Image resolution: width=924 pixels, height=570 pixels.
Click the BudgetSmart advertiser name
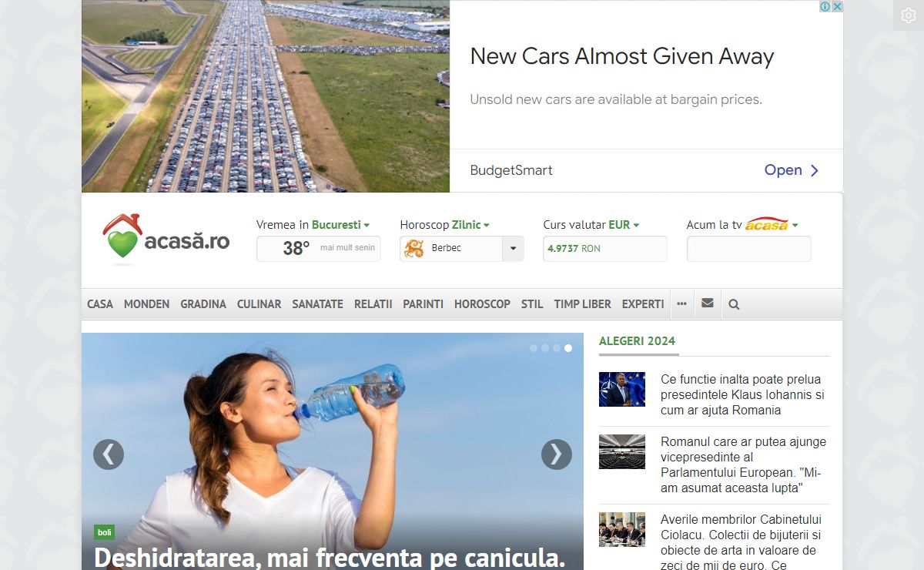tap(511, 170)
